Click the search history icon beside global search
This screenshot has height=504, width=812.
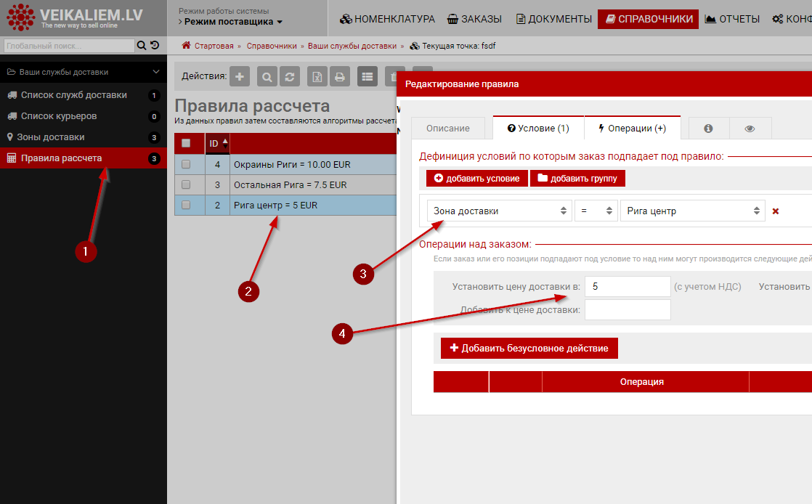(155, 46)
